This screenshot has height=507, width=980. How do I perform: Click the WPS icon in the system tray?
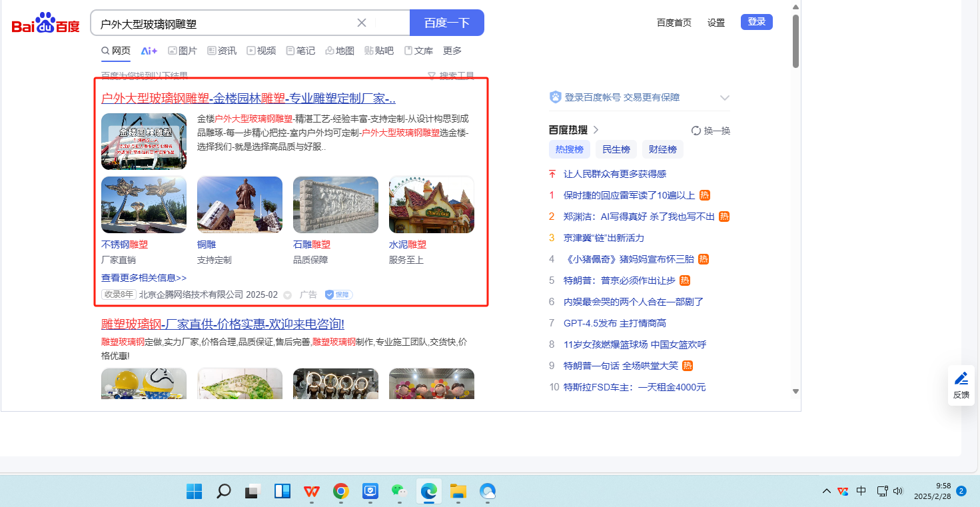[x=843, y=492]
